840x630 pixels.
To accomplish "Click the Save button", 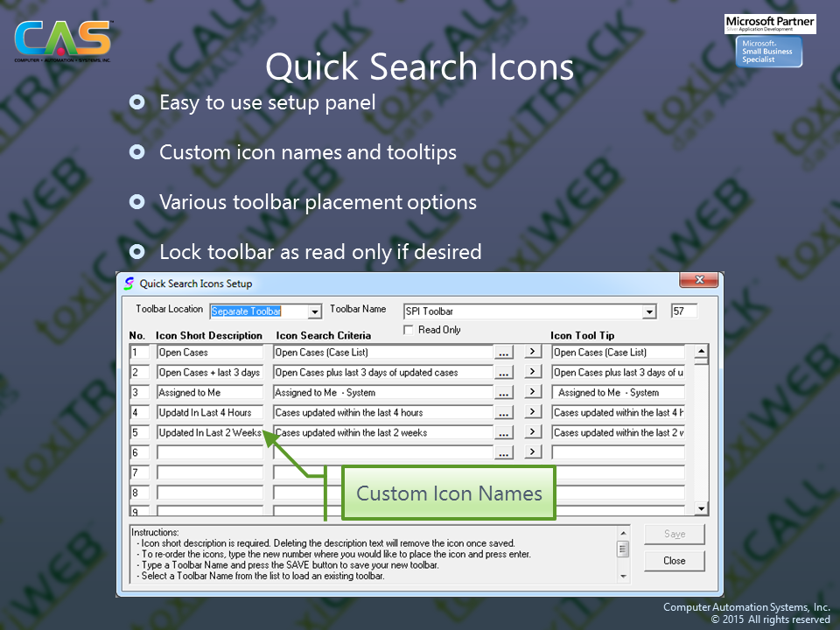I will tap(674, 534).
